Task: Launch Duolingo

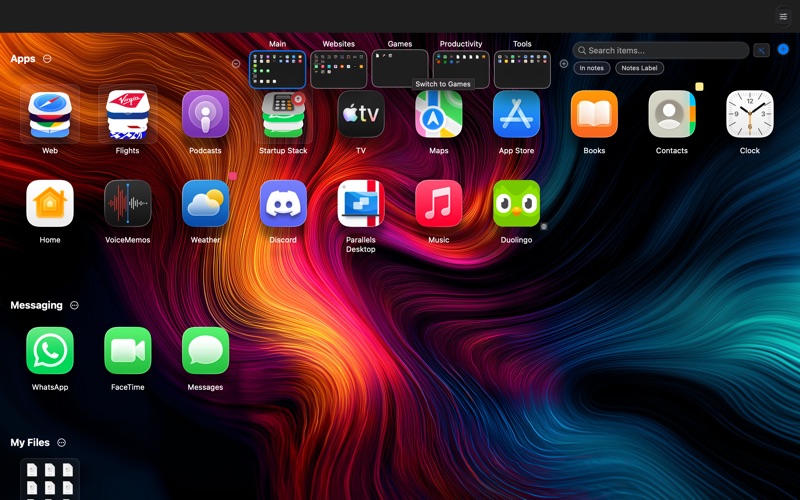Action: 516,204
